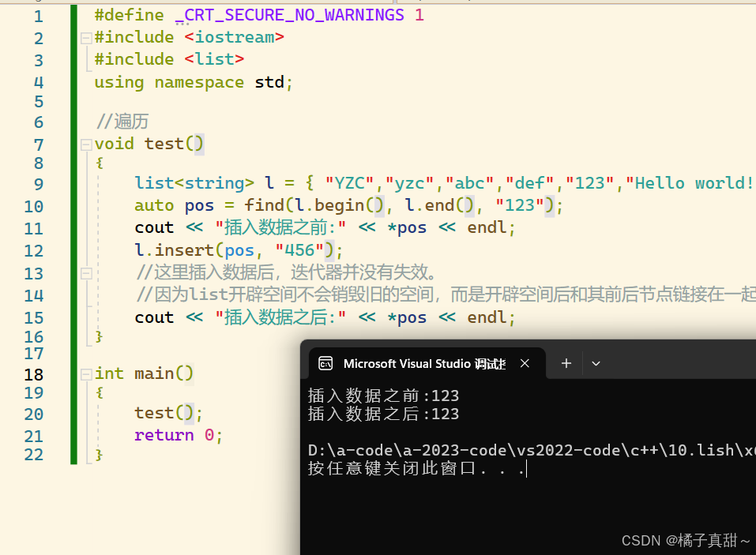756x555 pixels.
Task: Click the comment about 迭代器并没有失效
Action: coord(287,272)
